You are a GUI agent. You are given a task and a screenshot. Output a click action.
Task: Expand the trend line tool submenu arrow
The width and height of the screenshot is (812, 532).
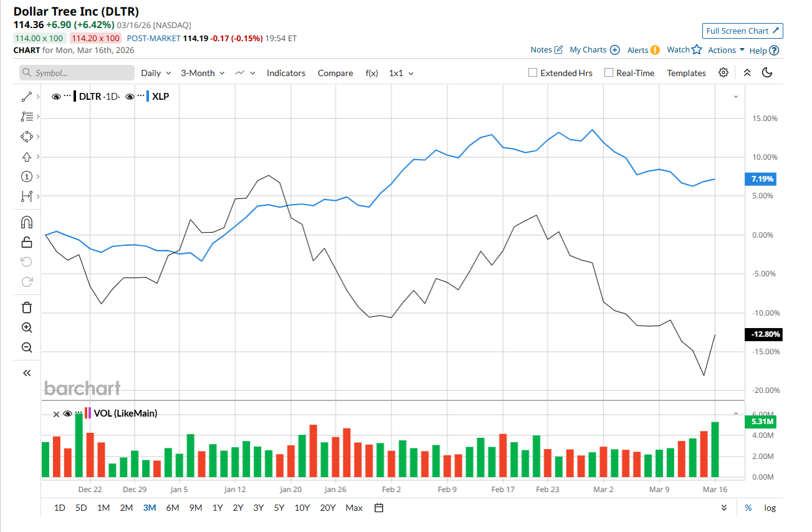[x=38, y=97]
